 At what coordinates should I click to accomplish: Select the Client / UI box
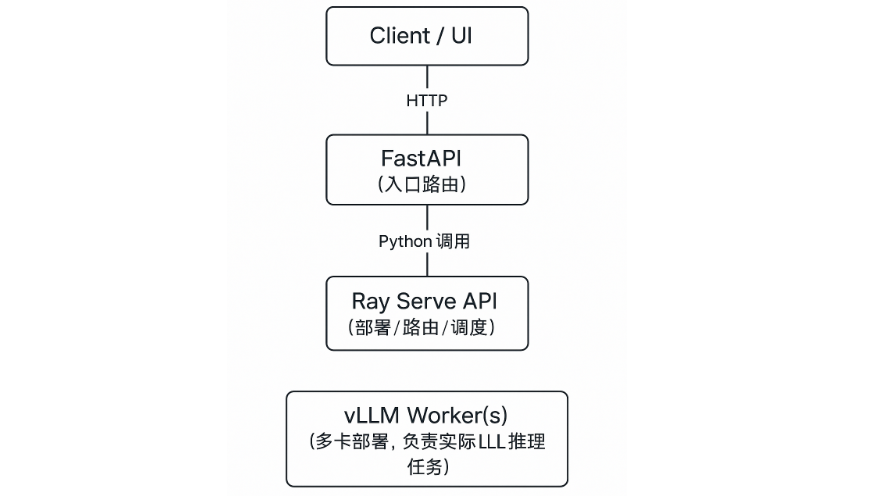(x=427, y=36)
